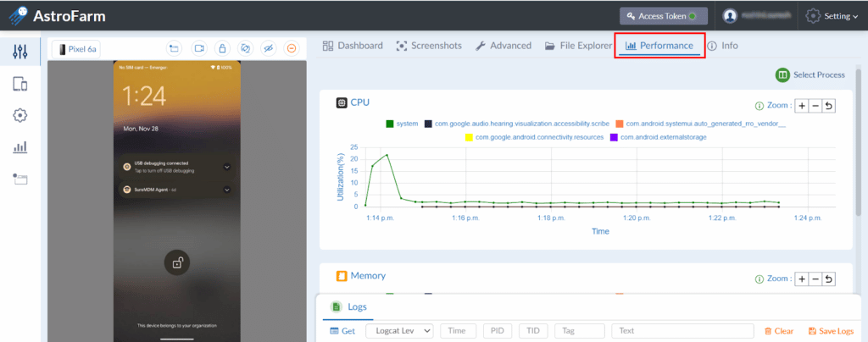
Task: Click the padlock unlock toolbar icon
Action: pos(222,48)
